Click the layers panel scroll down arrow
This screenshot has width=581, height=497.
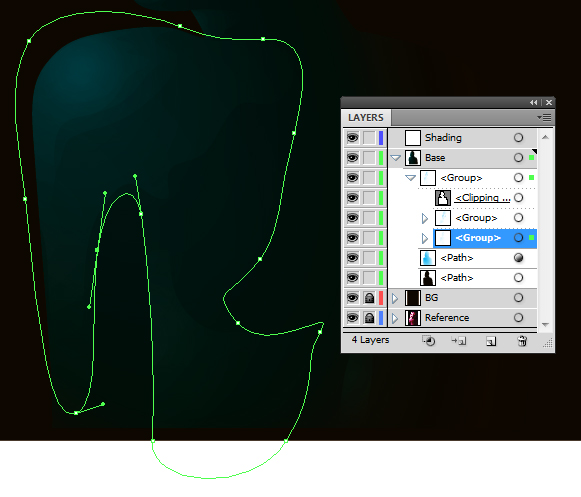545,324
